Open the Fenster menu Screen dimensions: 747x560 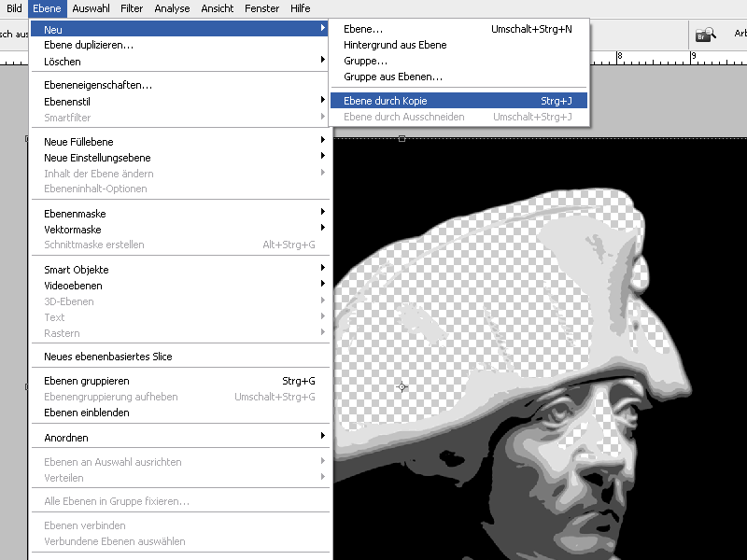(262, 8)
